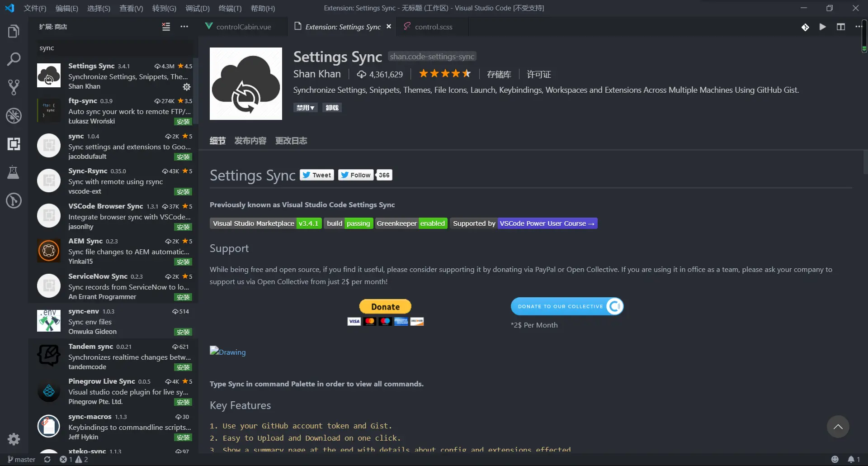This screenshot has width=868, height=466.
Task: Open the Extensions view icon
Action: tap(14, 144)
